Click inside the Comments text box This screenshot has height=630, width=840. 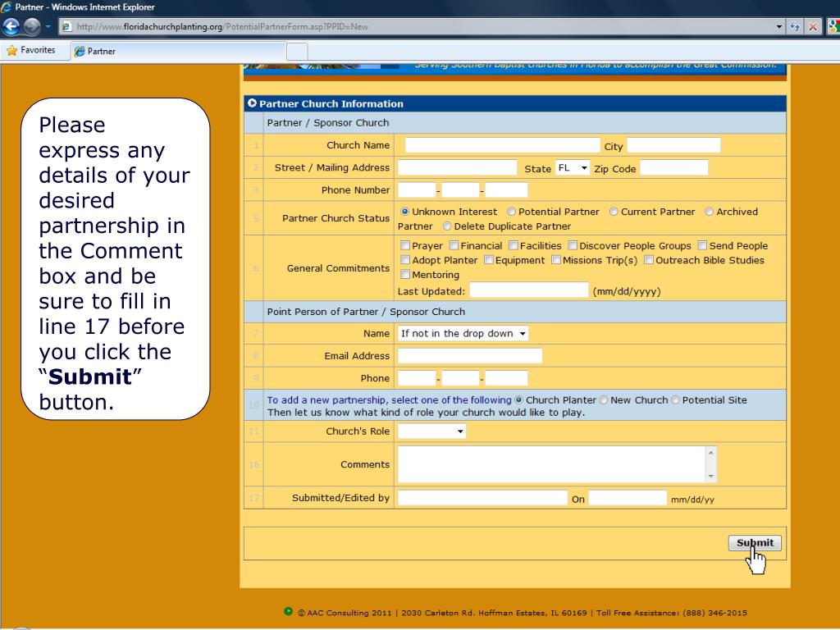coord(552,464)
